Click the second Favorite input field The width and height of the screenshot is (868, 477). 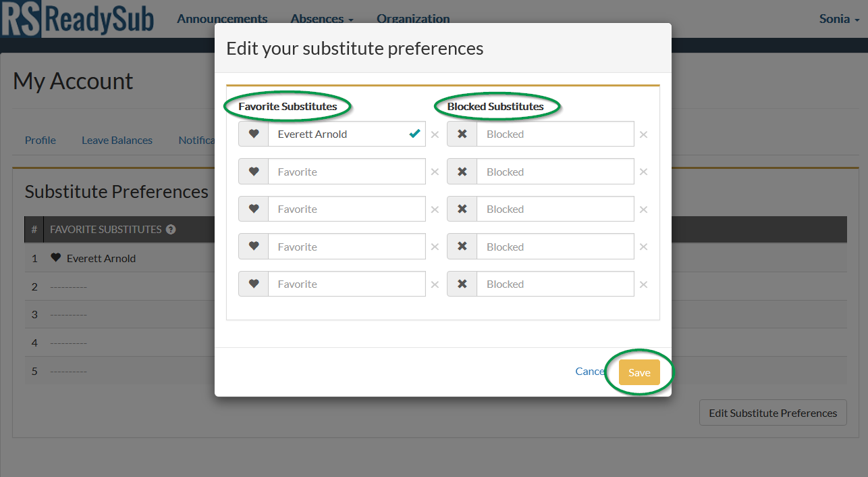[x=346, y=171]
